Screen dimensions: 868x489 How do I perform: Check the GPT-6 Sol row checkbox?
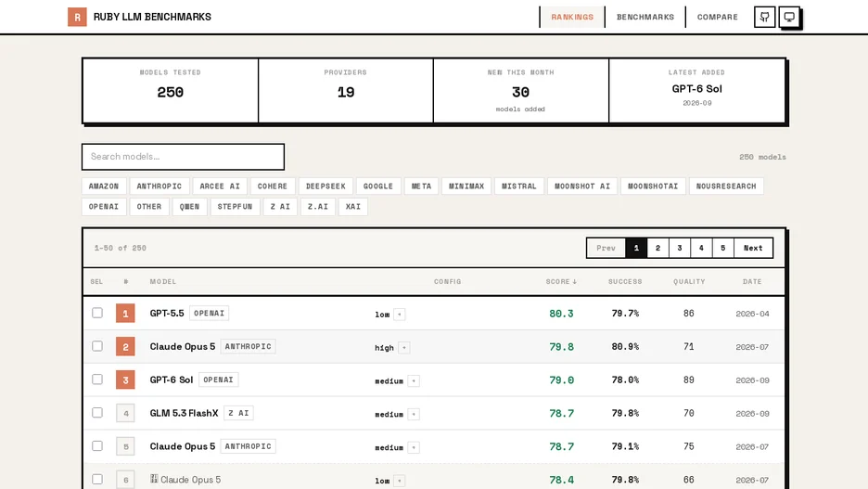click(x=97, y=380)
